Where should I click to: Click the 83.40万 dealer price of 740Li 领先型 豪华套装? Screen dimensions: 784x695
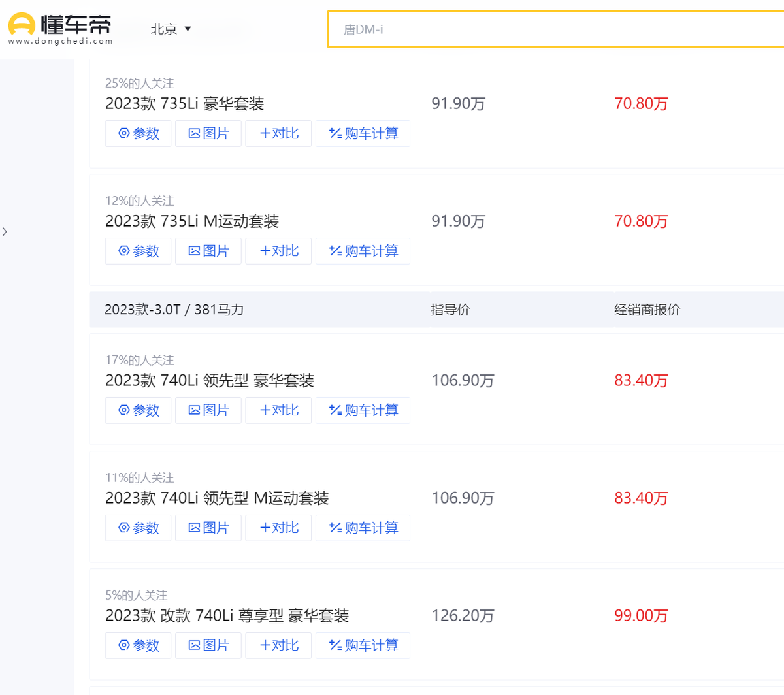[x=641, y=381]
